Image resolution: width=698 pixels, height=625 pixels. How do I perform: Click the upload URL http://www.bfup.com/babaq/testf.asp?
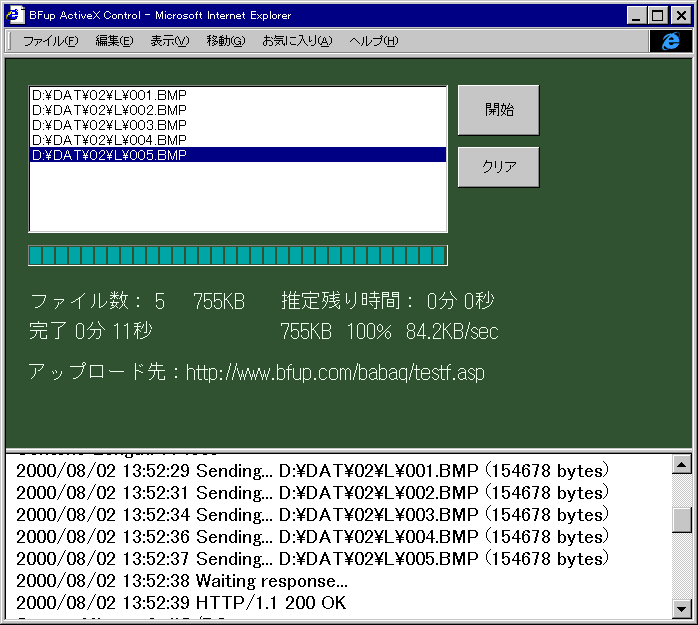pos(335,372)
